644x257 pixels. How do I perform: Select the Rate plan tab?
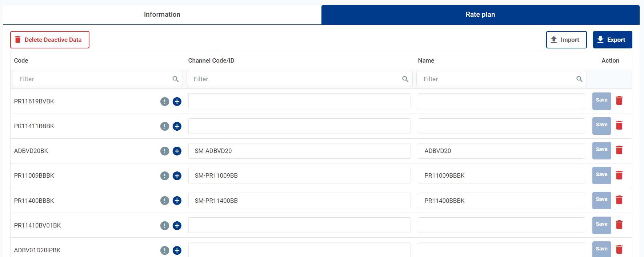(480, 15)
